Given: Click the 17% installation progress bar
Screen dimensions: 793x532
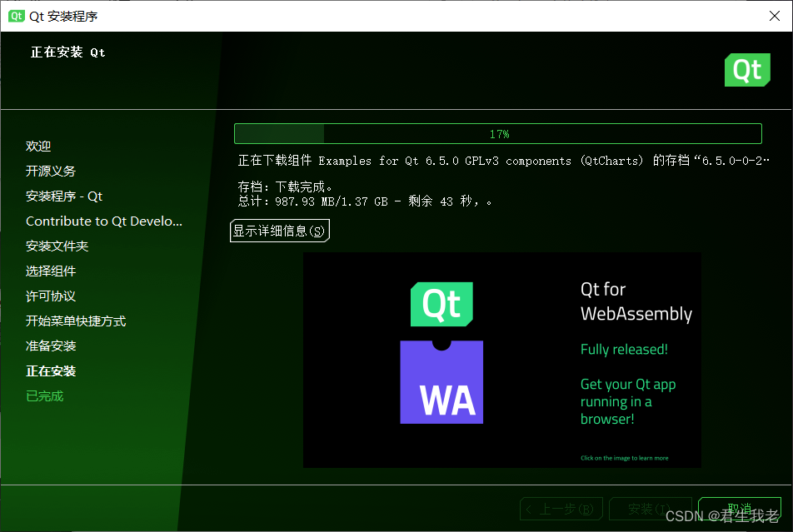Looking at the screenshot, I should [497, 134].
